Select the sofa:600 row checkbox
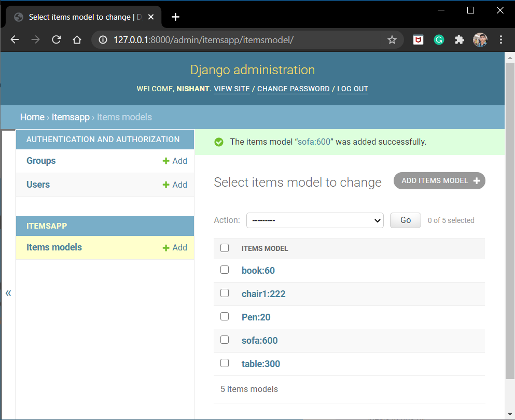 pyautogui.click(x=225, y=340)
